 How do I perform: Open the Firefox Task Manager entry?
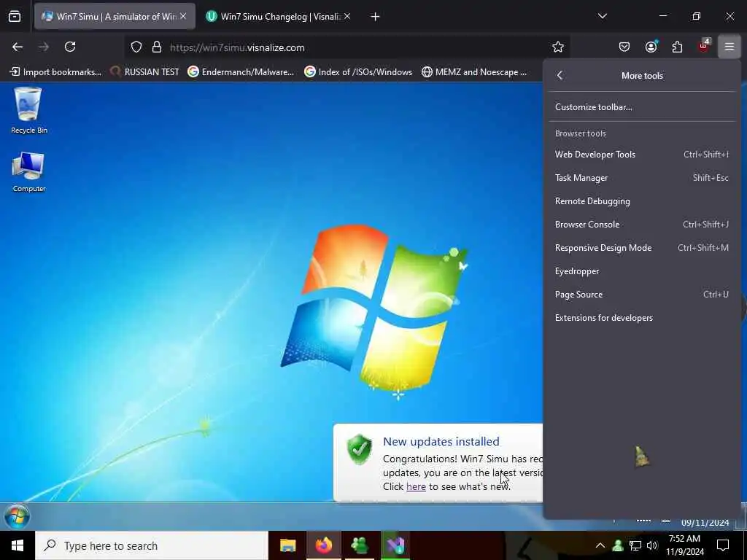click(642, 178)
